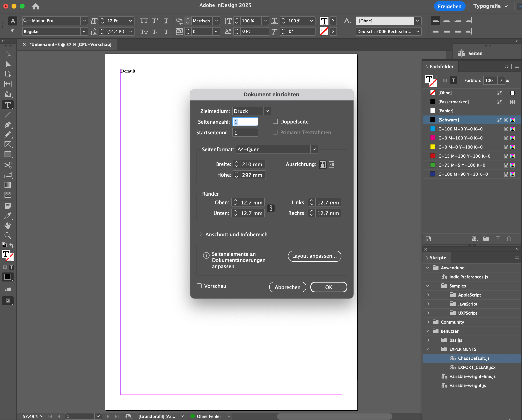Select the Free Transform tool
The image size is (522, 420).
pos(8,175)
